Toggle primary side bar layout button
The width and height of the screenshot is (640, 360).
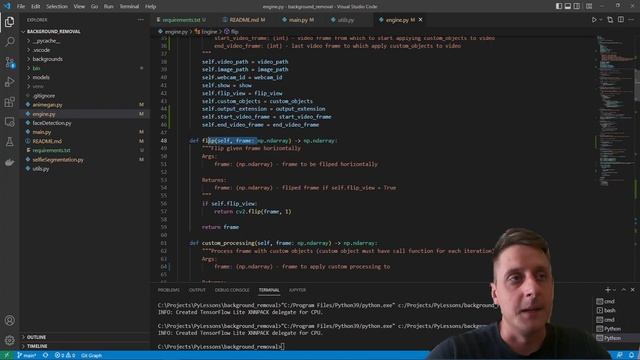pos(559,6)
